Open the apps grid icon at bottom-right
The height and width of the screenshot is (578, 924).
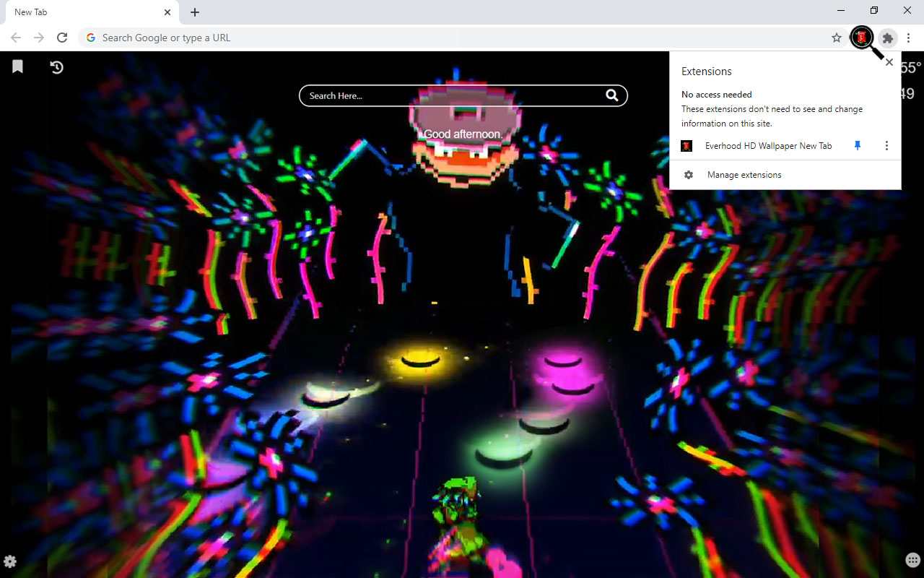coord(912,561)
